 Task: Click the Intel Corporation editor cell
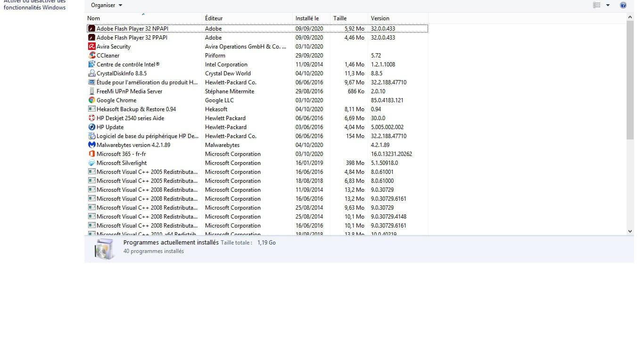pos(226,65)
